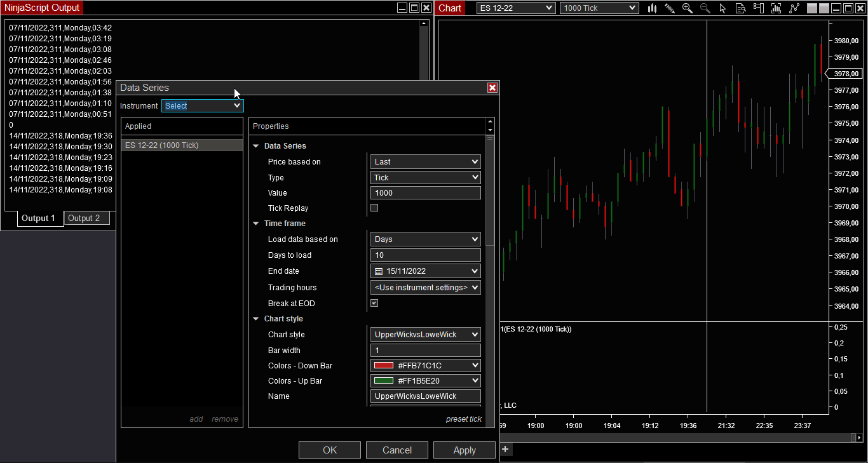Open the Chart style dropdown set to UpperWickvsLoweWick

coord(426,335)
